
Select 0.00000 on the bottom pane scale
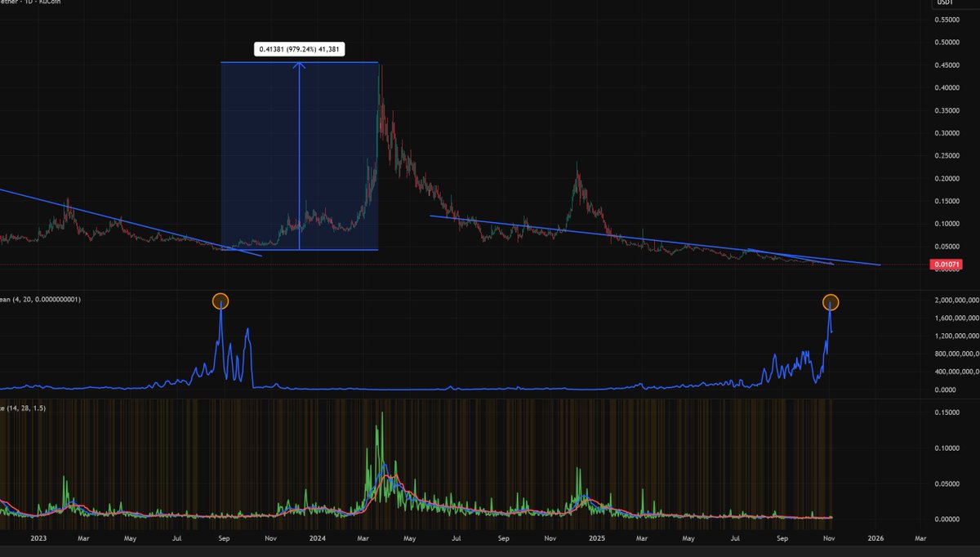point(947,519)
